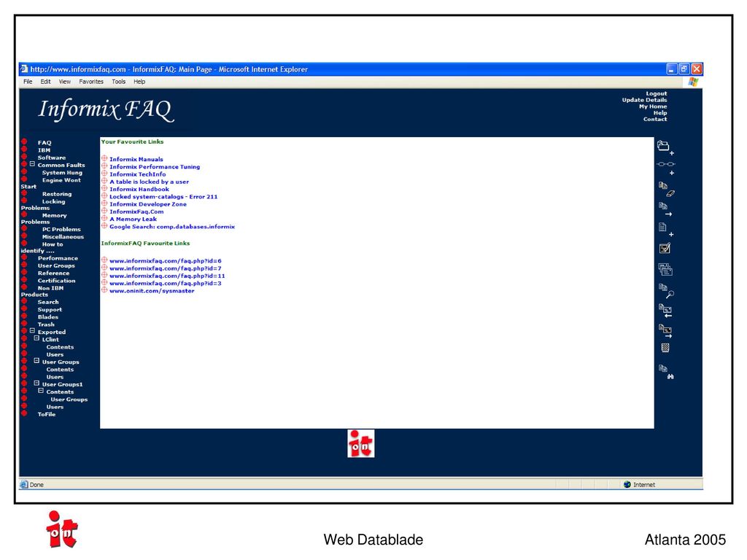The height and width of the screenshot is (560, 747).
Task: Collapse the User Groups node under Exported
Action: (x=36, y=360)
